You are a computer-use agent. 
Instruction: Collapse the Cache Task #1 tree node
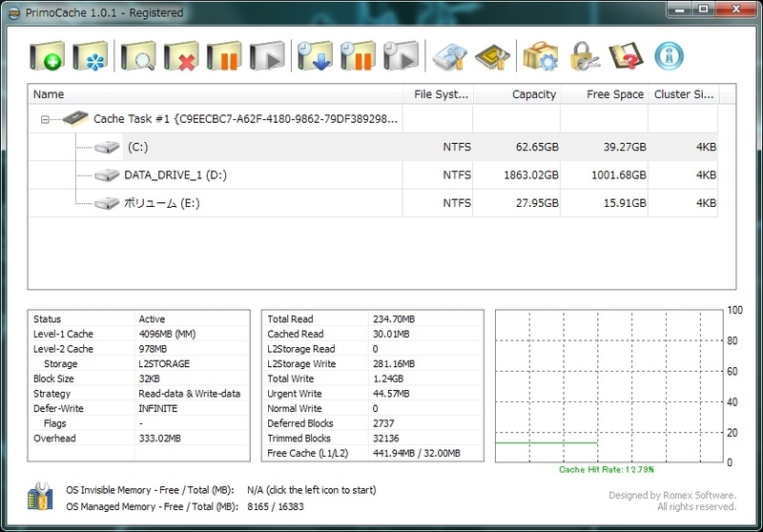point(45,119)
